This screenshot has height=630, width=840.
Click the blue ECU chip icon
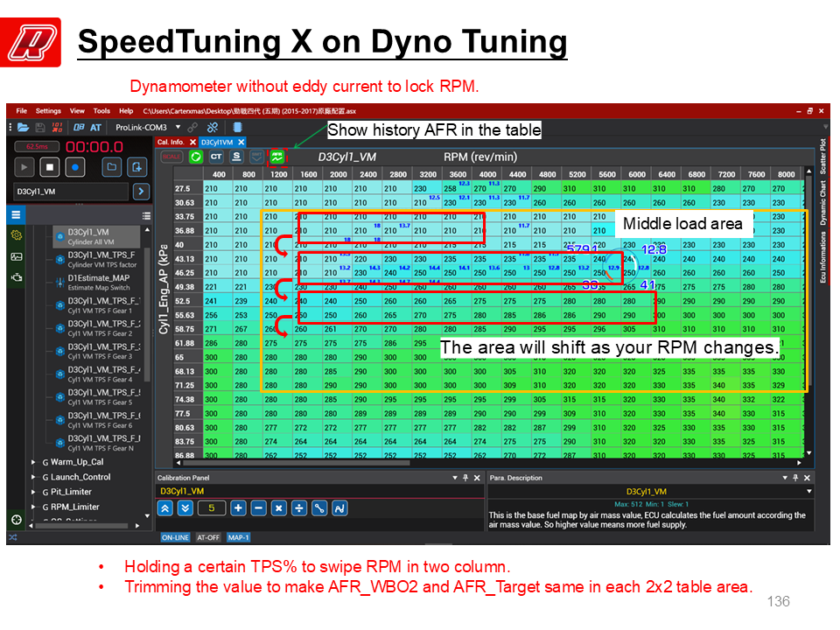(237, 128)
